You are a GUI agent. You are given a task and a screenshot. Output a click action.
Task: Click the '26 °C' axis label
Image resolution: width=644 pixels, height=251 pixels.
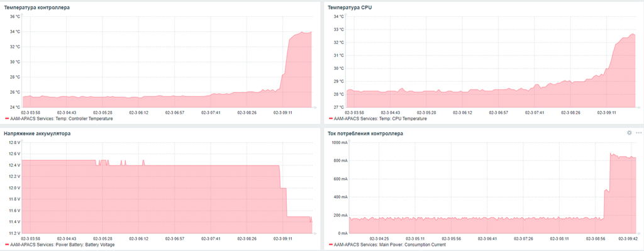15,92
